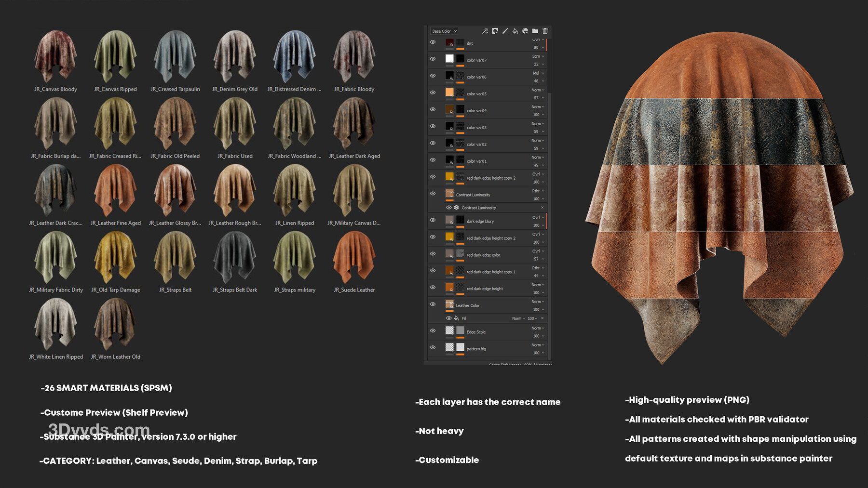868x488 pixels.
Task: Toggle visibility of color var05 layer
Action: (x=433, y=92)
